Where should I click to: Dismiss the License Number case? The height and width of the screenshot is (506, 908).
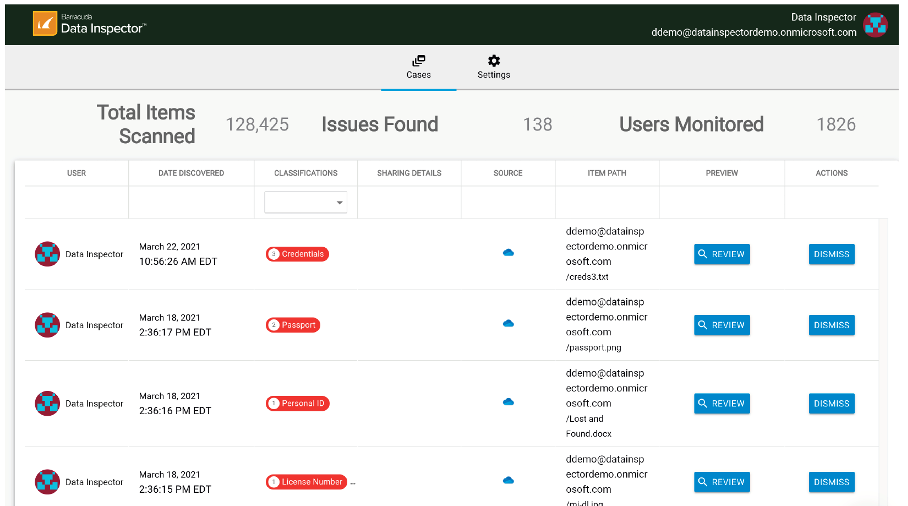click(832, 482)
